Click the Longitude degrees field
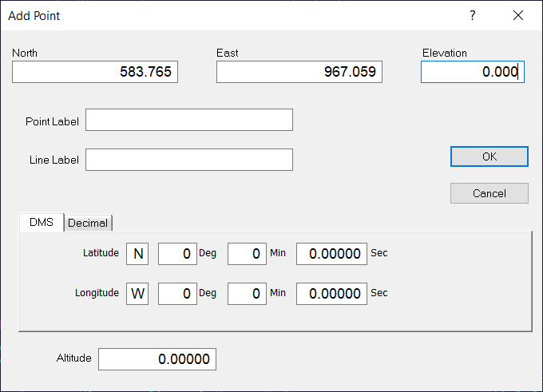The width and height of the screenshot is (543, 392). (x=177, y=294)
